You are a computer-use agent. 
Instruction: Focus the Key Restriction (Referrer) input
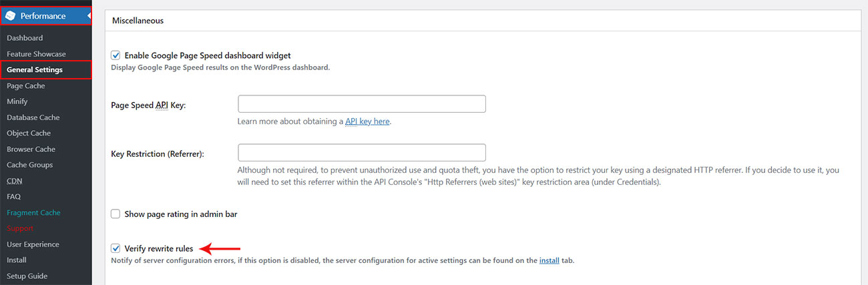[361, 153]
